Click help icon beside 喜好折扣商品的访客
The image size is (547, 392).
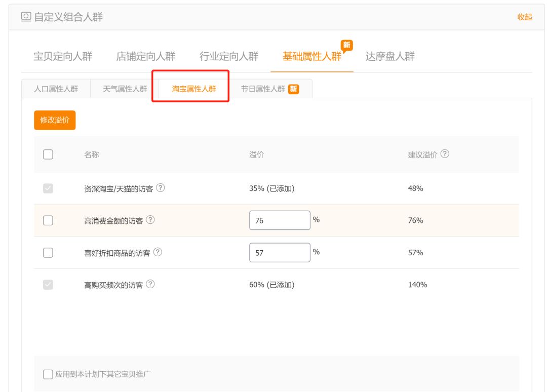pos(157,252)
